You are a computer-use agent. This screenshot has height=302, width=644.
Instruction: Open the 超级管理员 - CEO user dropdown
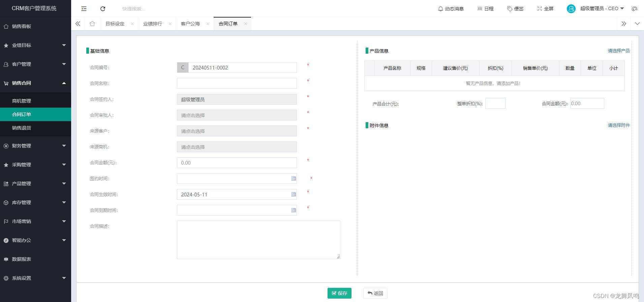coord(602,9)
